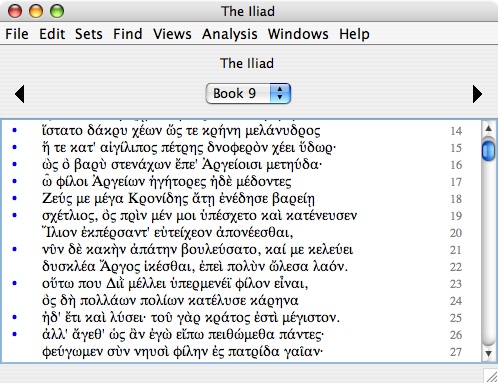This screenshot has width=498, height=383.
Task: Select line beginning 'ἥ τε κατ' αἰγίλιπος'
Action: 189,147
